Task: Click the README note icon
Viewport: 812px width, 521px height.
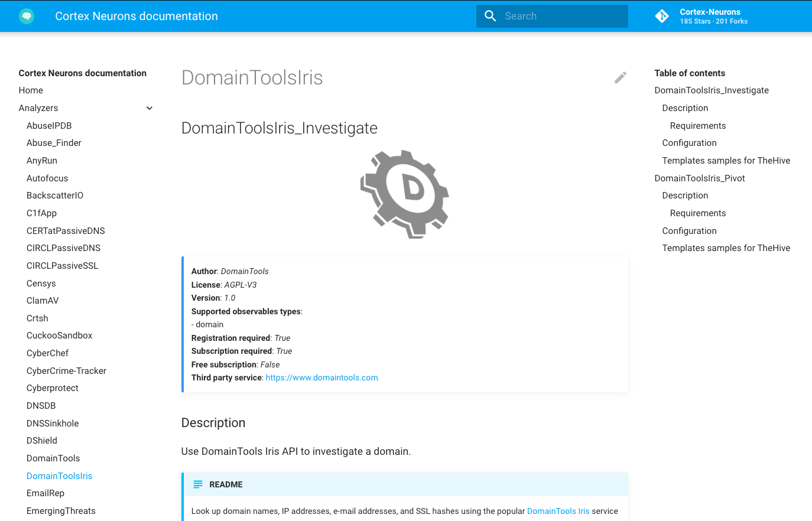Action: tap(198, 484)
